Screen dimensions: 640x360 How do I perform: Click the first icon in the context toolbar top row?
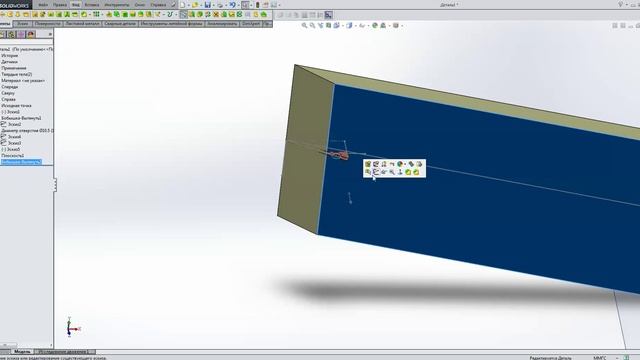point(368,164)
